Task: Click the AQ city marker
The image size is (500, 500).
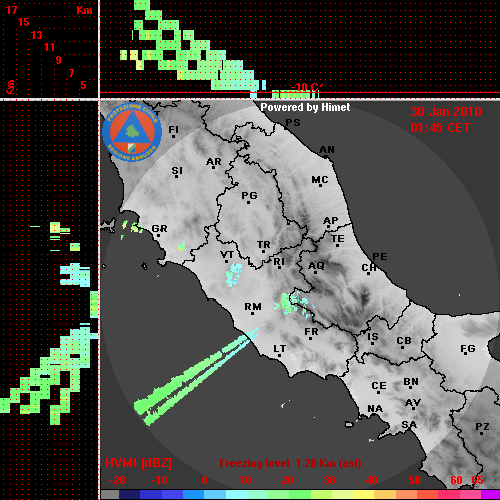Action: 316,267
